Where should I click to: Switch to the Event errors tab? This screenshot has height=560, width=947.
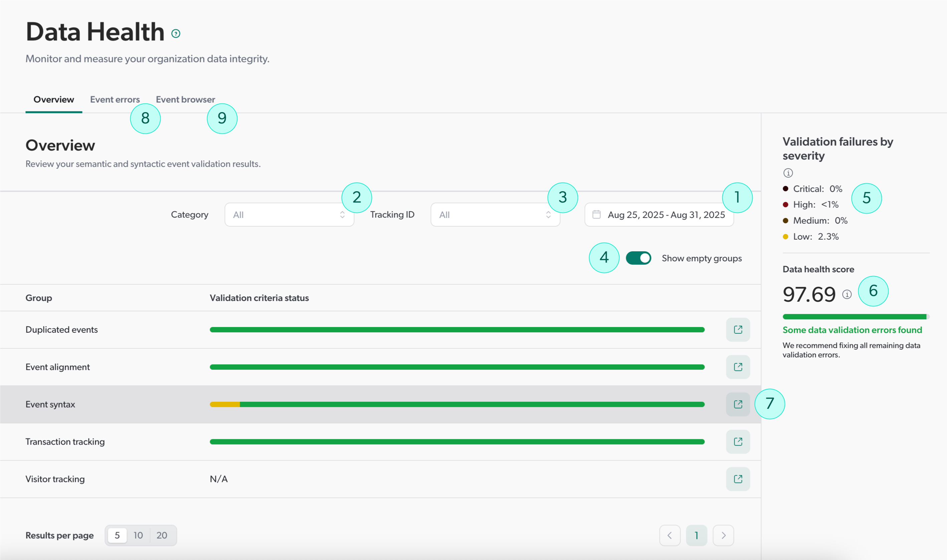[115, 99]
